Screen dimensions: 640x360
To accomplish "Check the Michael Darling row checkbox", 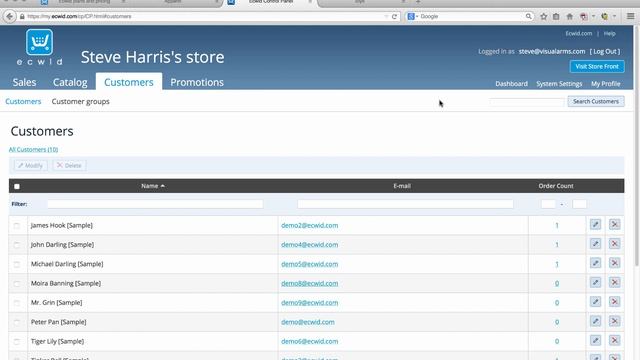I will [x=17, y=264].
